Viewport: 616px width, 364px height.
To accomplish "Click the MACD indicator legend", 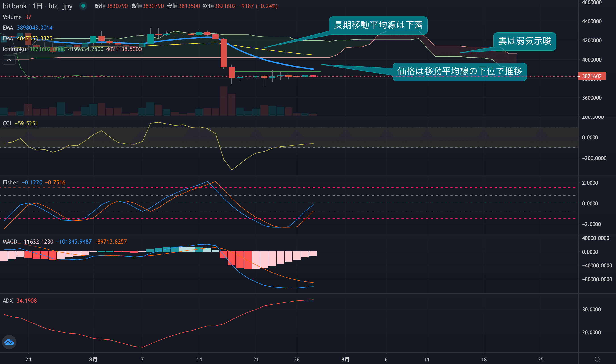I will coord(10,242).
